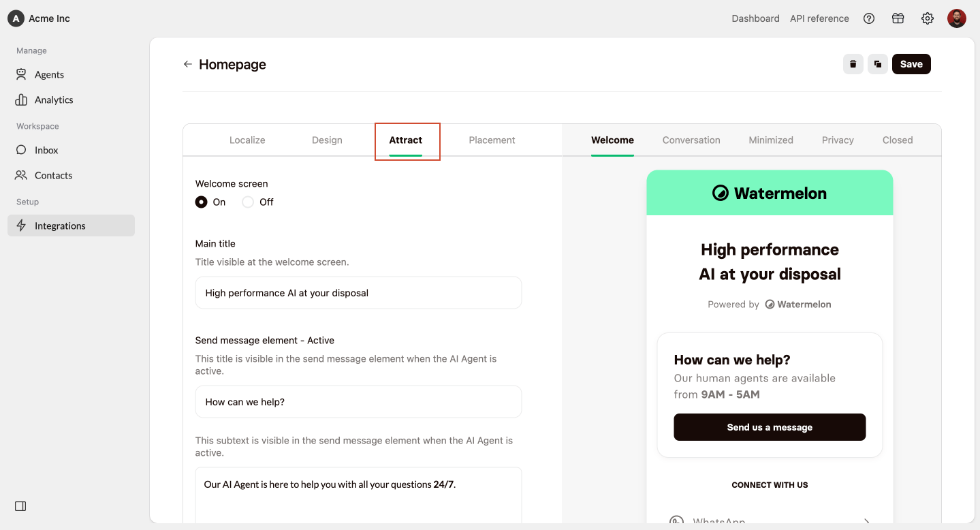Show the Closed preview tab
This screenshot has height=530, width=980.
tap(898, 140)
